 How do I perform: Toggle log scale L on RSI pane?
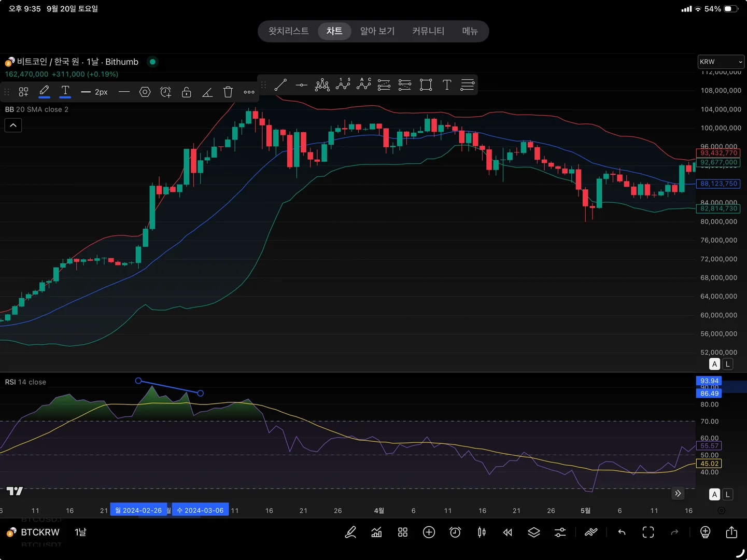tap(728, 495)
